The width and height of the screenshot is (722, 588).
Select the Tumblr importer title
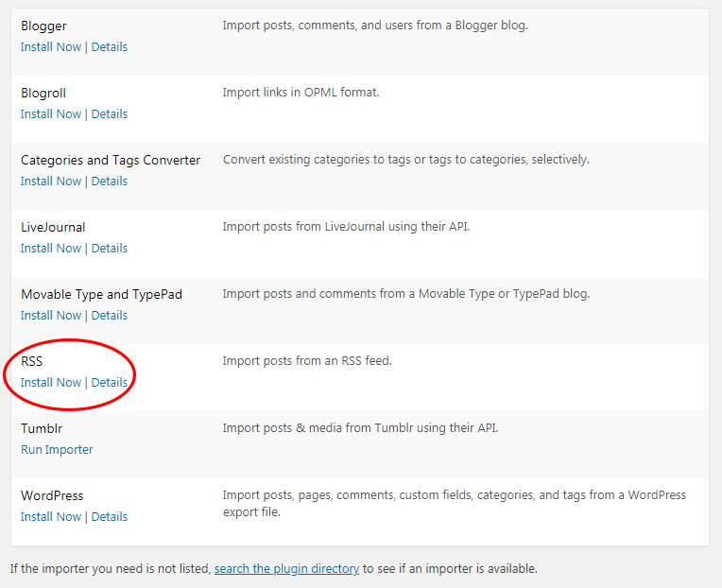click(x=42, y=428)
